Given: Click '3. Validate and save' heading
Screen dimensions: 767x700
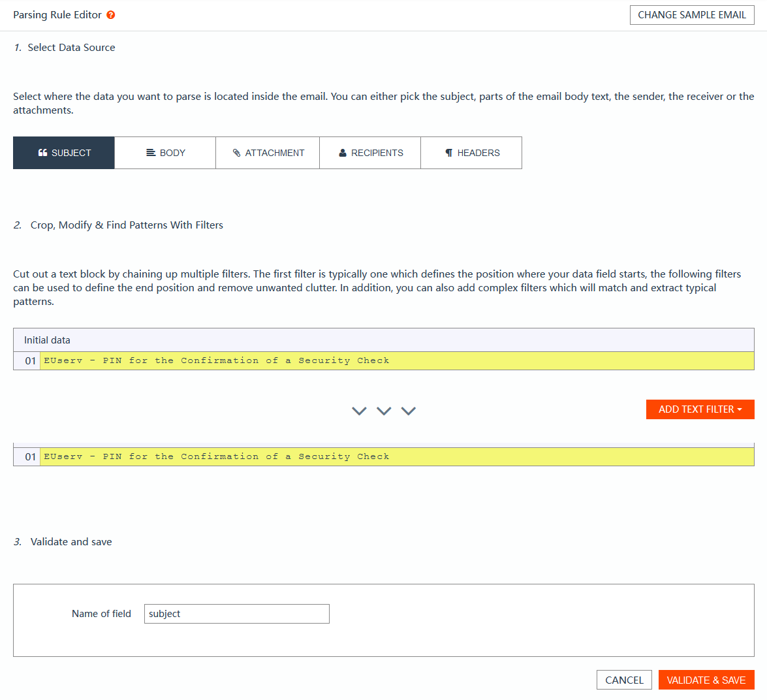Looking at the screenshot, I should [63, 542].
